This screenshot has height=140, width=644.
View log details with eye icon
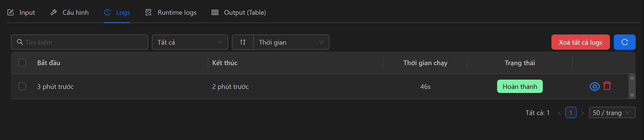594,86
